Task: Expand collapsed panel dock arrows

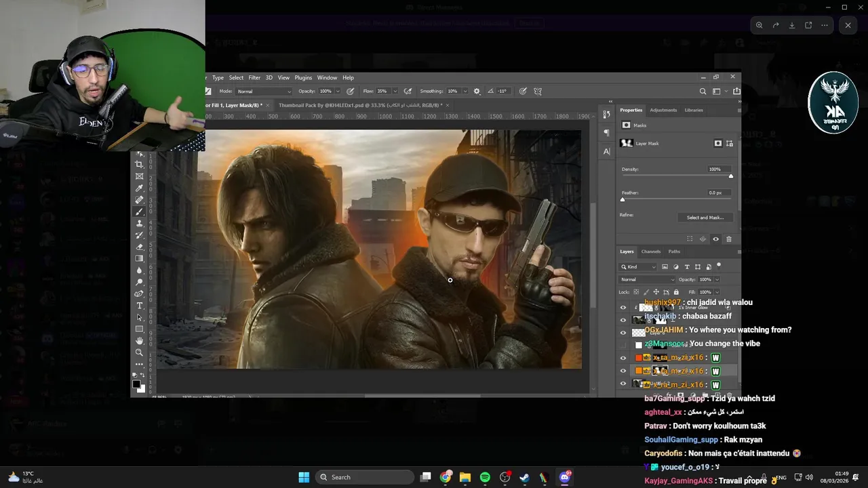Action: coord(611,102)
